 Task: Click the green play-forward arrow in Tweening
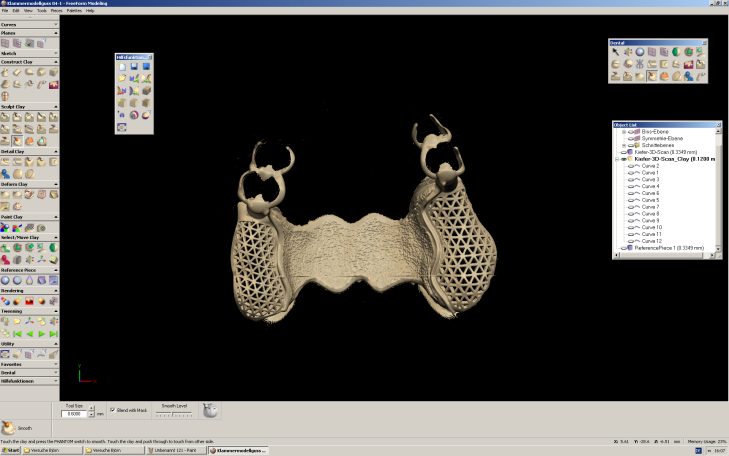[x=41, y=332]
